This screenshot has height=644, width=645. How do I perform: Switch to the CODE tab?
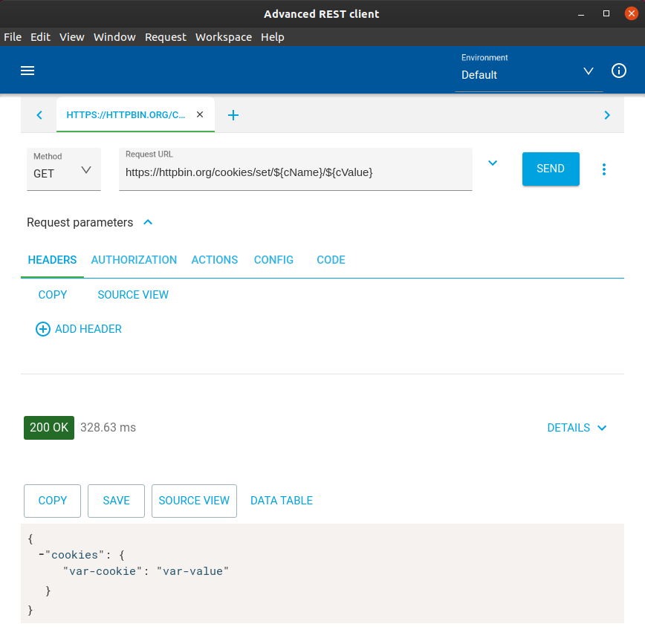click(331, 260)
